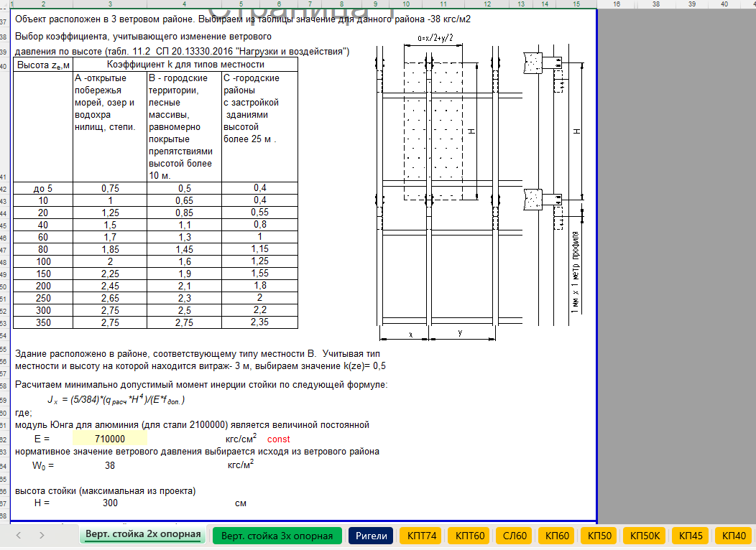Click the 'см' unit next to H
This screenshot has height=550, width=756.
click(x=241, y=503)
